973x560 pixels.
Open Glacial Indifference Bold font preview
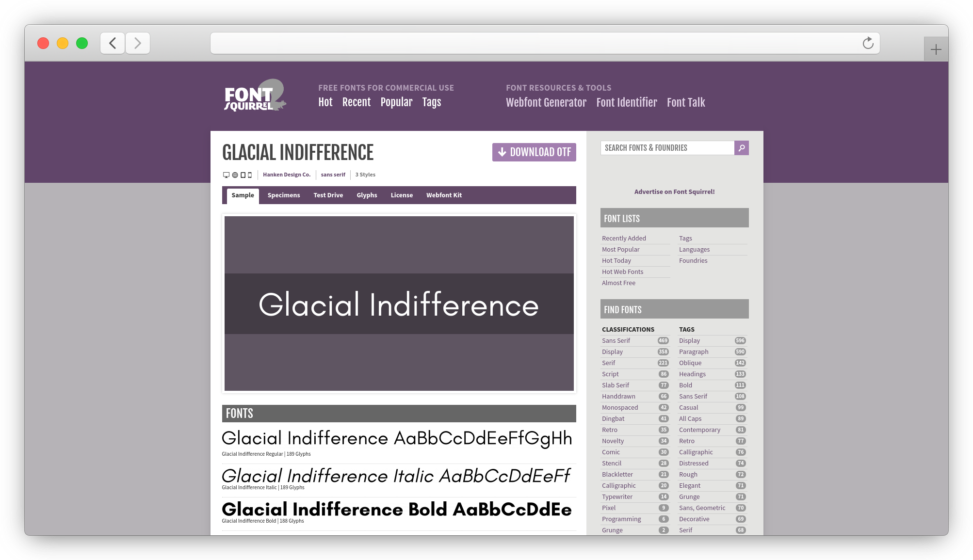click(397, 510)
